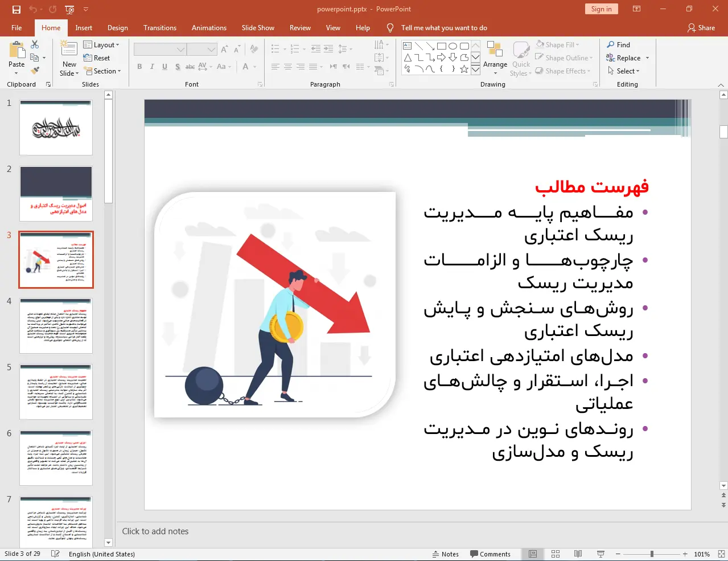The height and width of the screenshot is (561, 728).
Task: Select the 5-Point Star shape
Action: click(464, 69)
